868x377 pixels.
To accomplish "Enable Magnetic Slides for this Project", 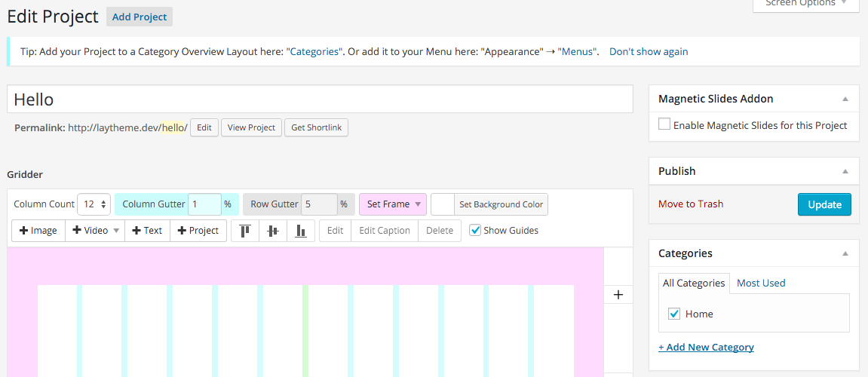I will tap(664, 125).
